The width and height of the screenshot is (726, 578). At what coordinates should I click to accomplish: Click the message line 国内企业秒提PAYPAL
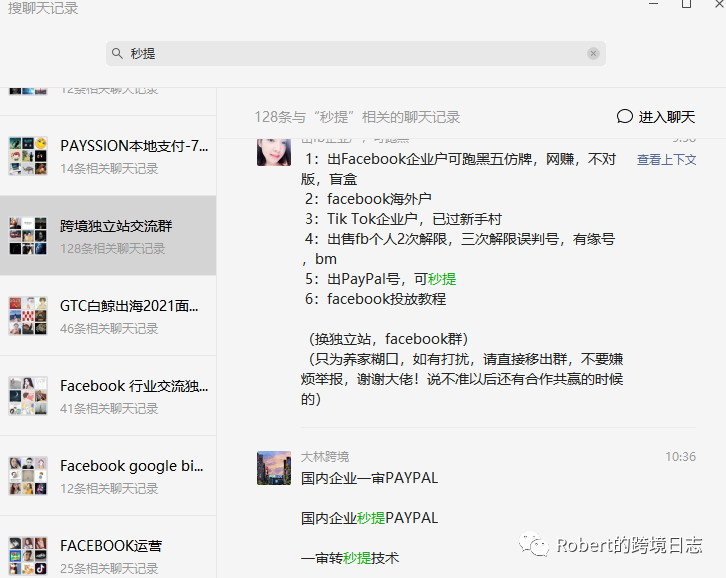(x=369, y=518)
